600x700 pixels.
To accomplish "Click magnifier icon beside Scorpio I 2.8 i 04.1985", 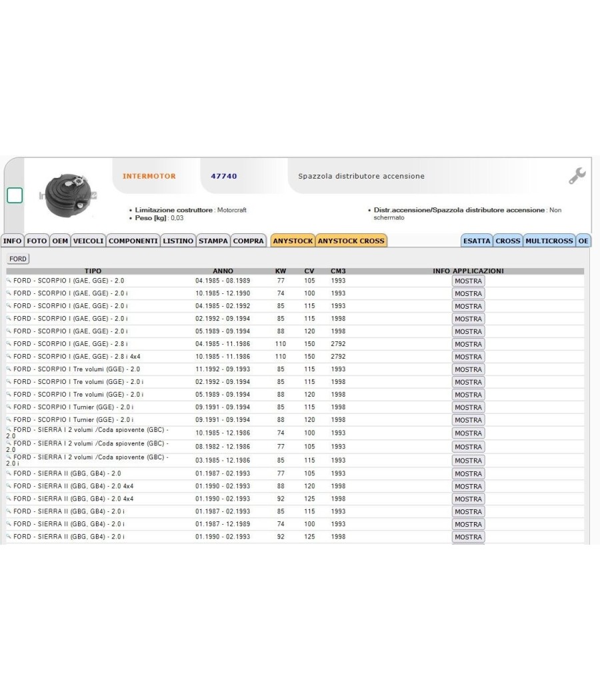I will click(x=9, y=343).
